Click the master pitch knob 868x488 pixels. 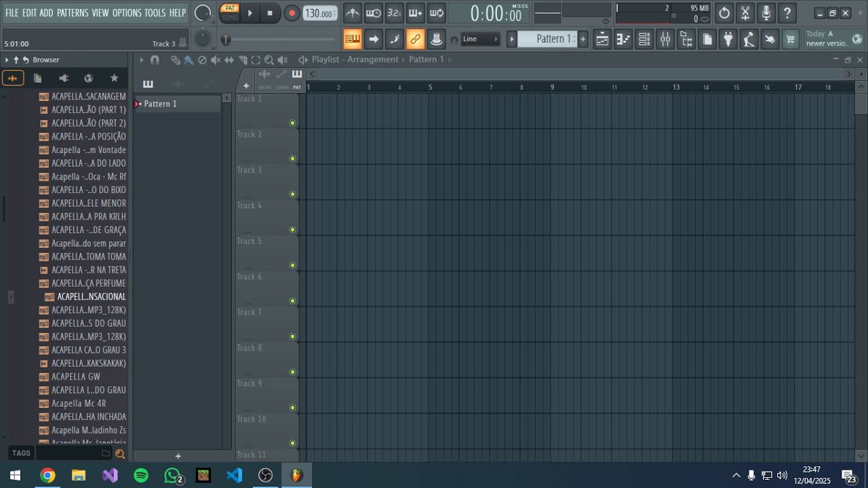click(x=203, y=39)
